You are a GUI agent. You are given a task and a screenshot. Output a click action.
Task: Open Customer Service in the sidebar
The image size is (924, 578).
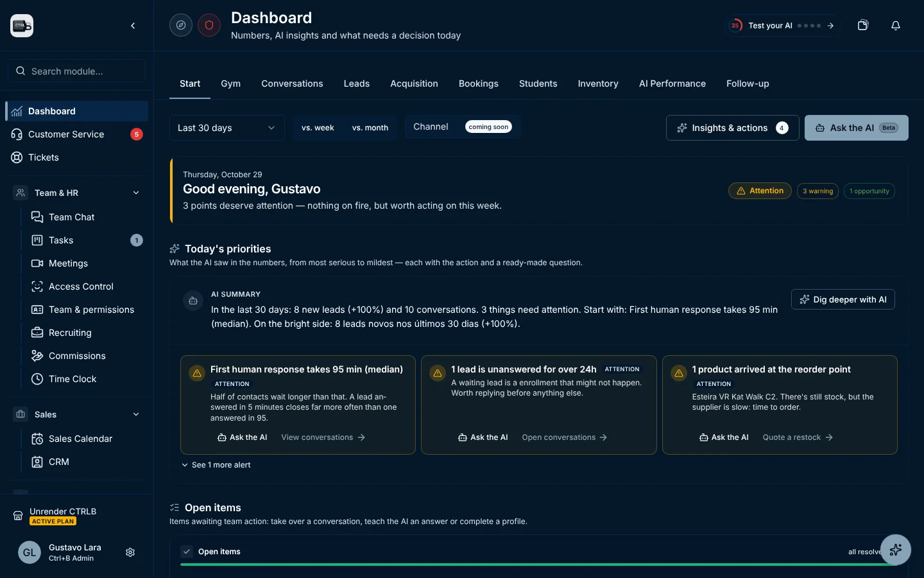click(77, 134)
